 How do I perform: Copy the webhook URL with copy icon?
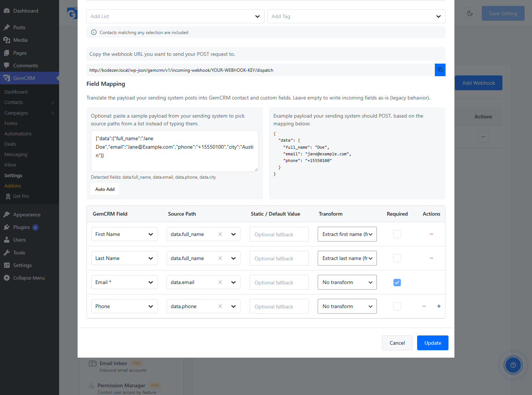point(440,70)
